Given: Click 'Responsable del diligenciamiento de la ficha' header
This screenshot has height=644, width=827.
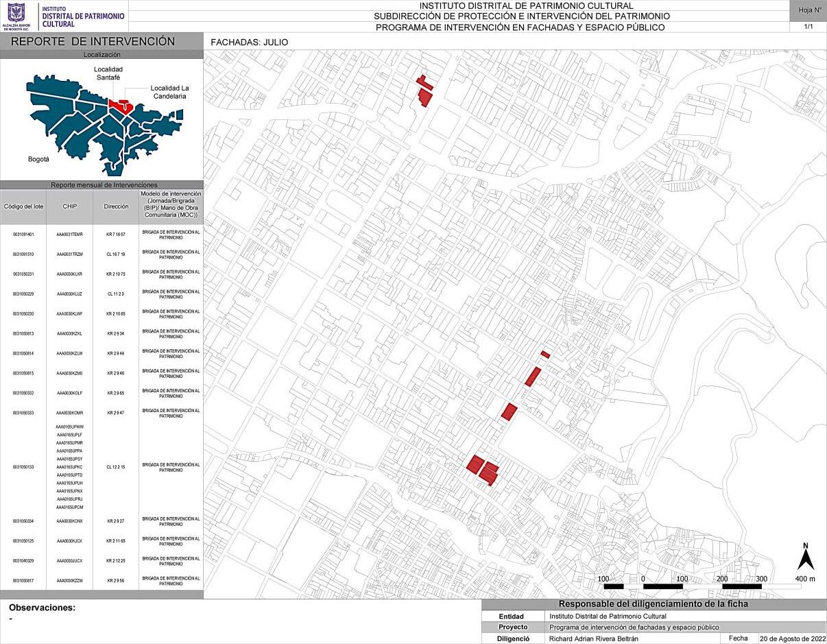Looking at the screenshot, I should pyautogui.click(x=654, y=604).
